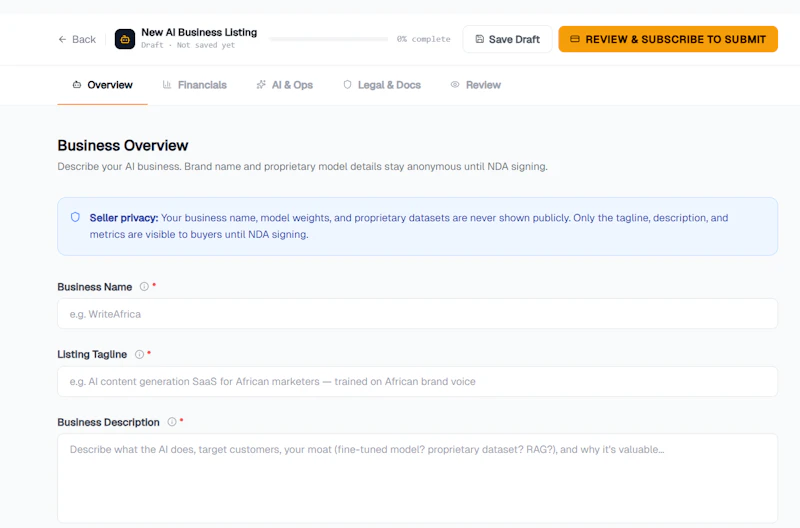Focus the Business Name input field
The image size is (800, 528).
click(x=417, y=314)
